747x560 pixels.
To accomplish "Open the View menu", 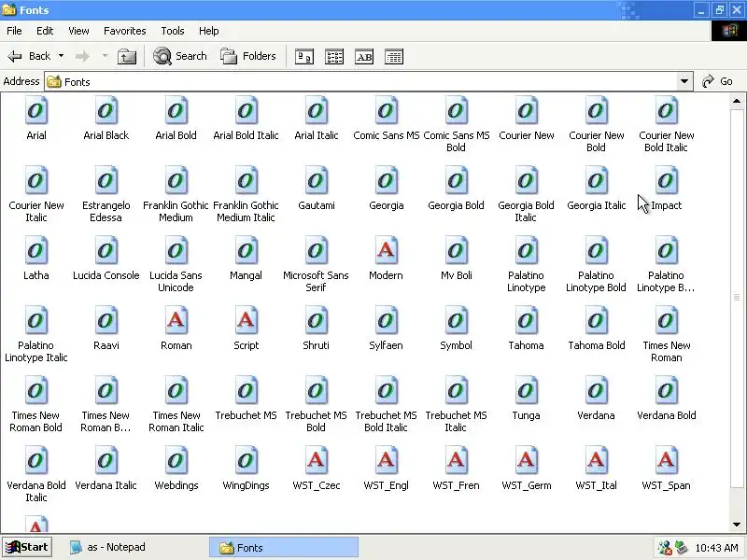I will point(78,31).
